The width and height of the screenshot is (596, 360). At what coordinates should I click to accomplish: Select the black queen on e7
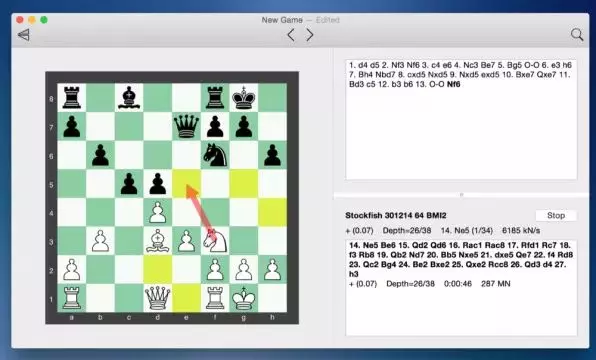(186, 127)
